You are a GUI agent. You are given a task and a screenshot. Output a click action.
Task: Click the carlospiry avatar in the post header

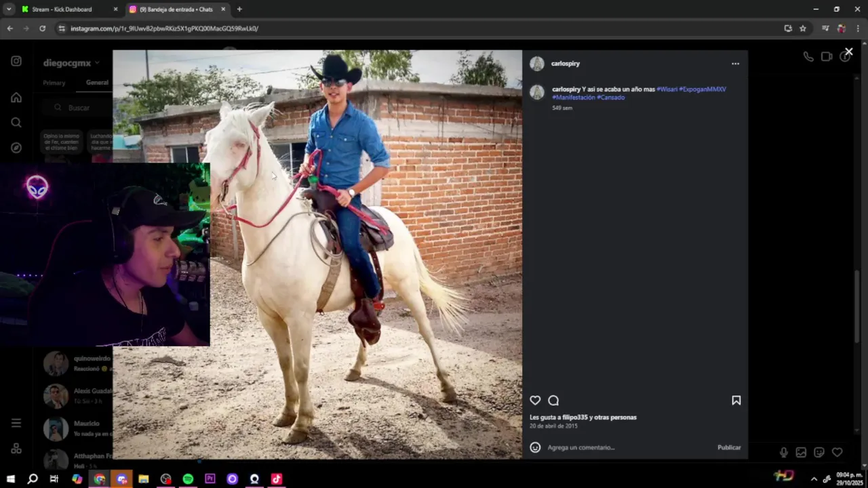point(537,64)
